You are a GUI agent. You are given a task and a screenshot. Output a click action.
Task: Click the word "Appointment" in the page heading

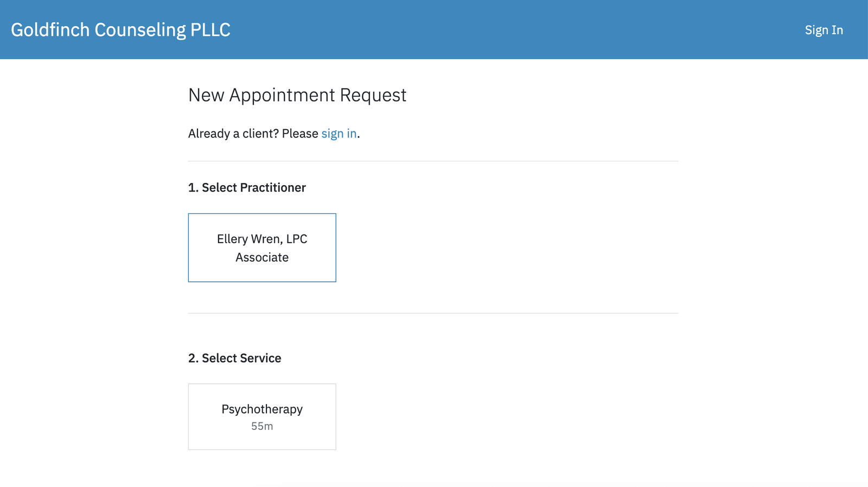click(x=282, y=95)
